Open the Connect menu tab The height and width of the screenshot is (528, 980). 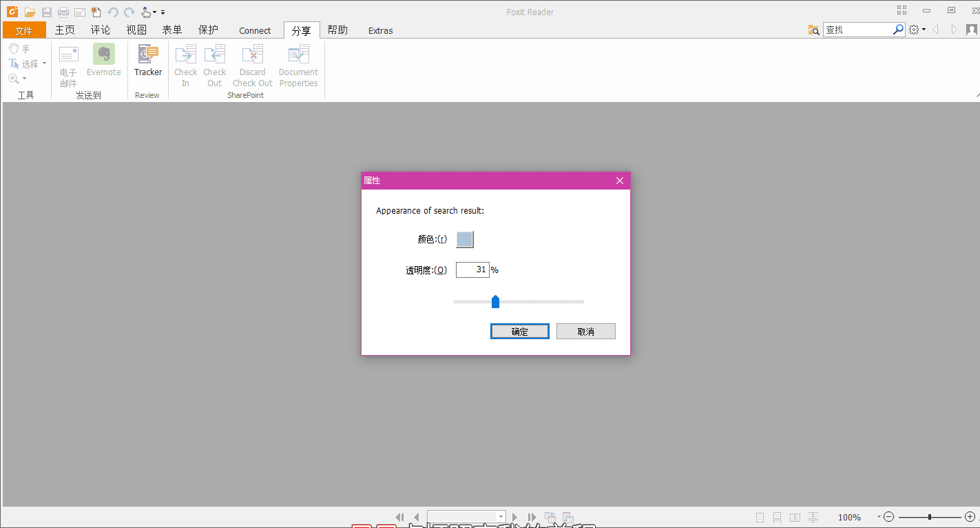[255, 30]
